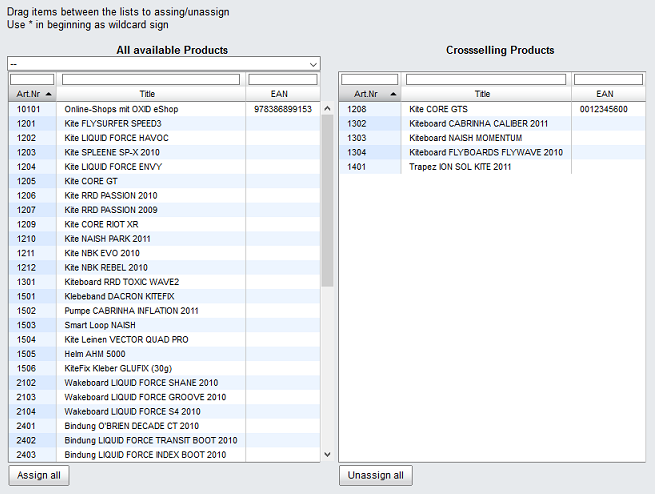Select row Helm AHM 5000
The height and width of the screenshot is (494, 655).
(164, 354)
